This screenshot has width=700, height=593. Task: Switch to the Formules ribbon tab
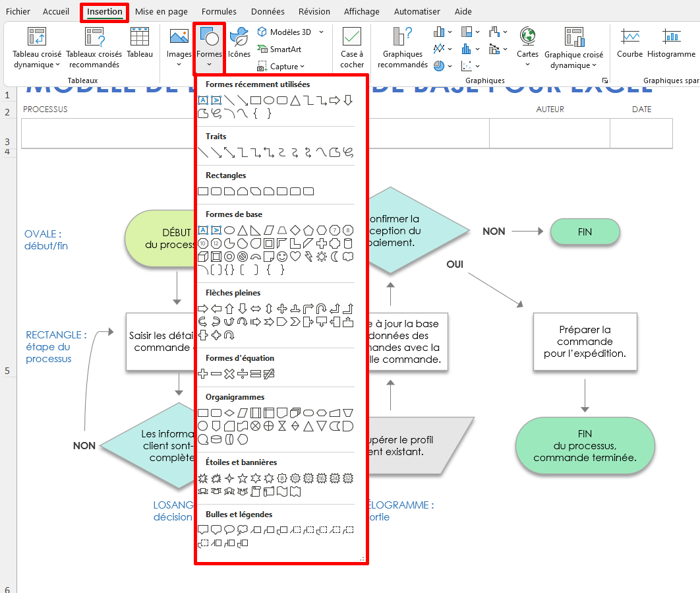[218, 11]
